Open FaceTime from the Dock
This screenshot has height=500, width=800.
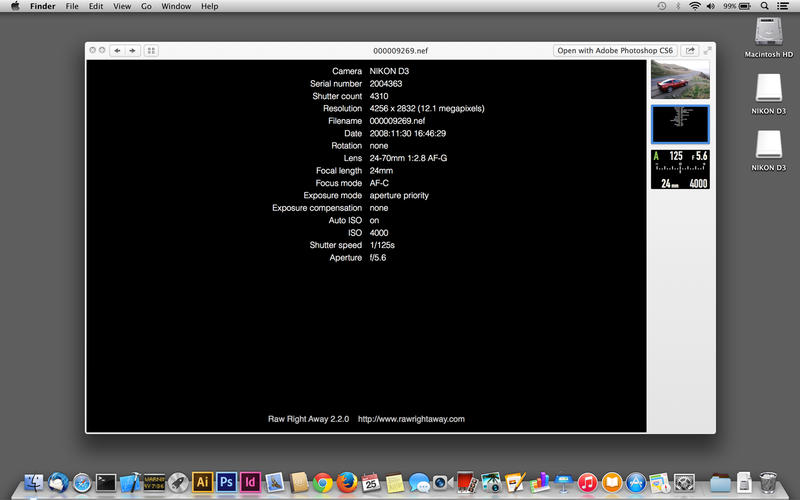click(442, 482)
